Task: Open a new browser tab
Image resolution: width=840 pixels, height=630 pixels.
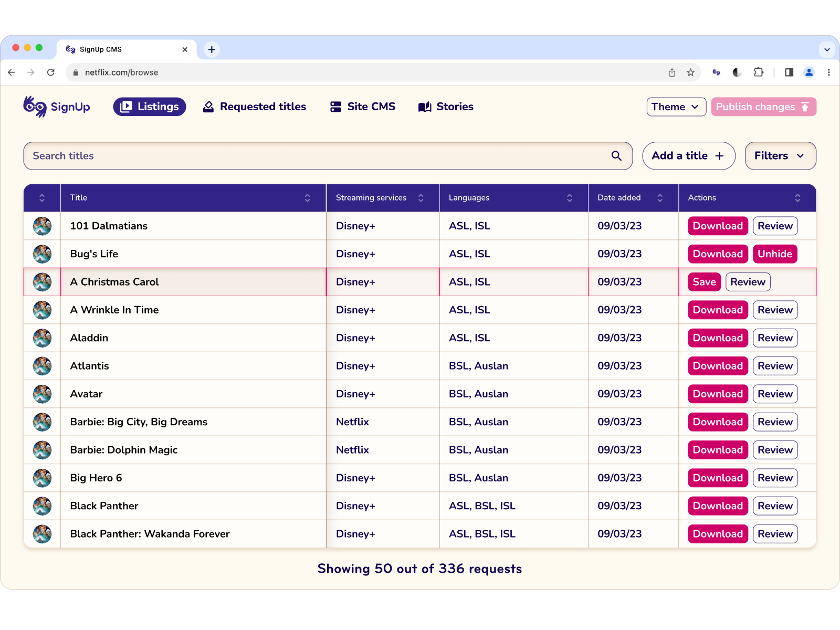Action: [212, 49]
